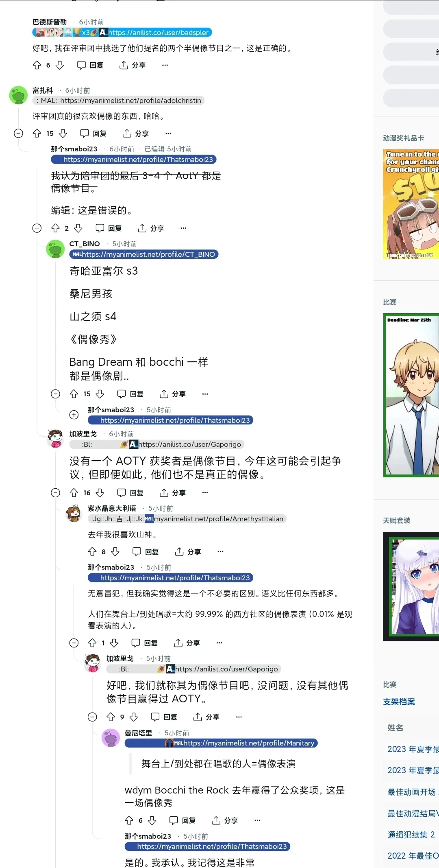Upvote 巴德斯普勒's top comment

point(37,65)
